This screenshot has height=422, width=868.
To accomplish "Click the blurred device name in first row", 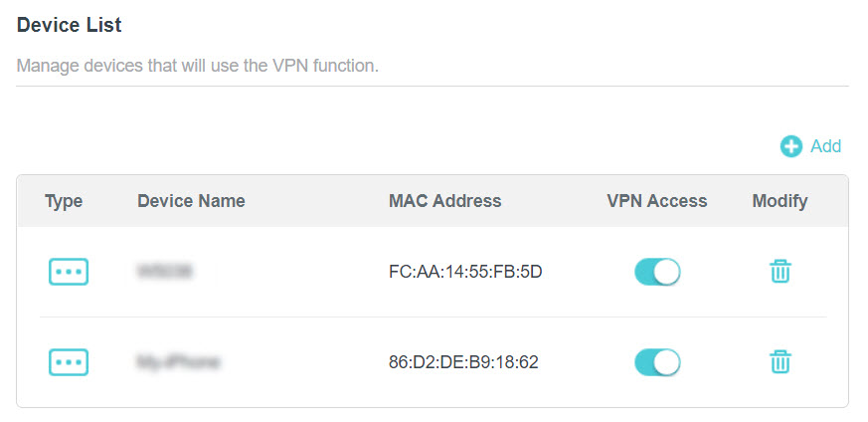I will pos(165,271).
